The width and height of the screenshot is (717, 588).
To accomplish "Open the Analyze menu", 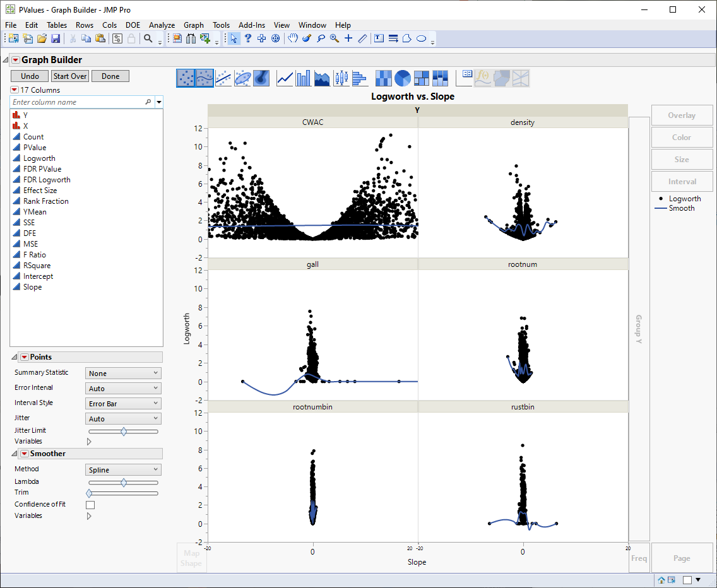I will 162,25.
